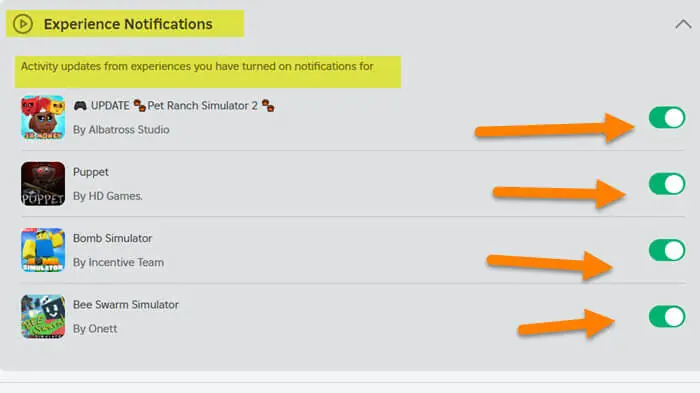Open the Bee Swarm Simulator title link

click(126, 305)
